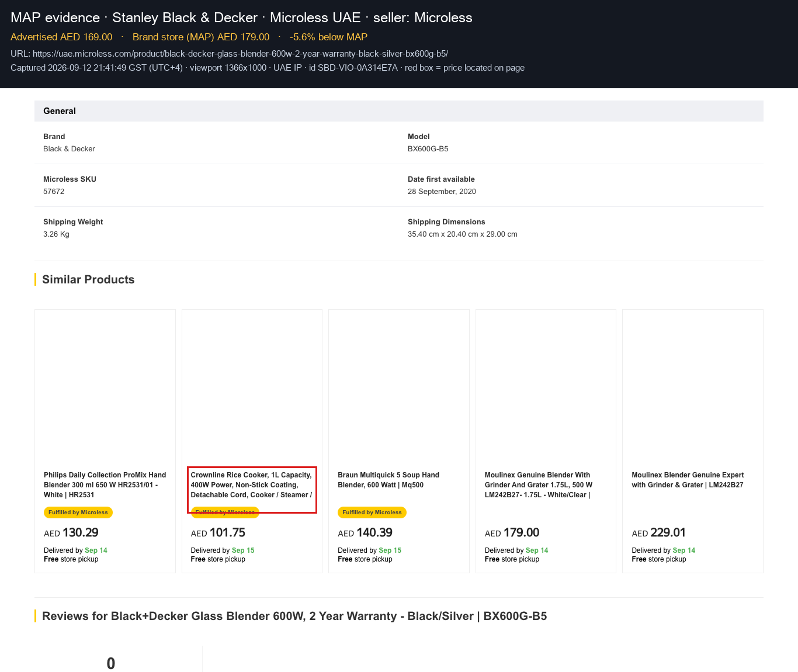This screenshot has height=672, width=798.
Task: Click Free store pickup under AED 179.00
Action: coord(512,559)
